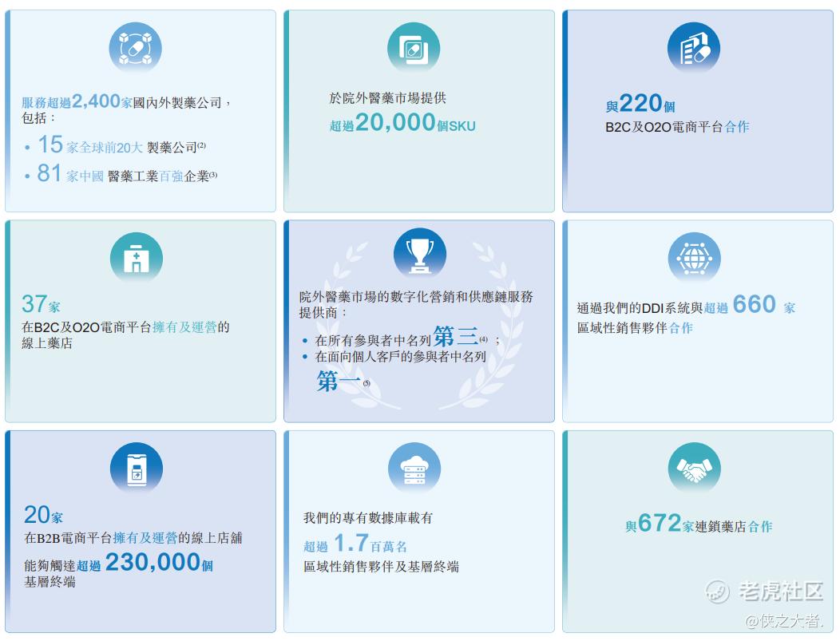Click the SKU pill package icon
The width and height of the screenshot is (840, 641).
pyautogui.click(x=414, y=48)
